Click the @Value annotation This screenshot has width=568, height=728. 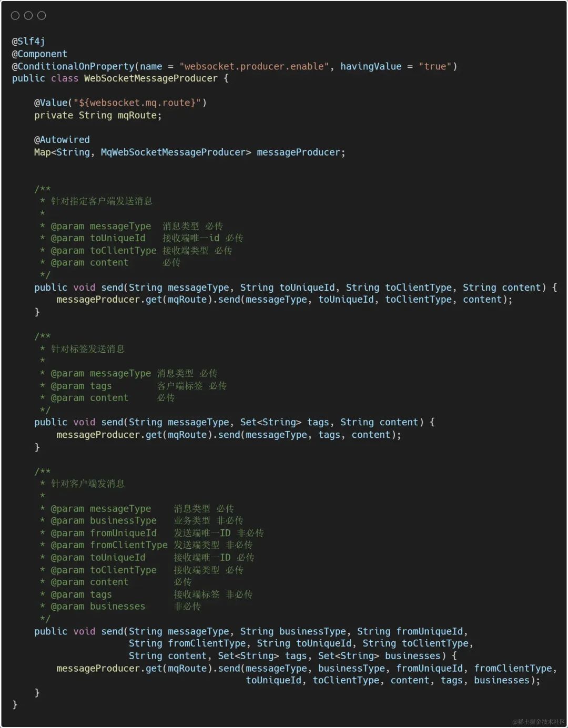(x=51, y=102)
